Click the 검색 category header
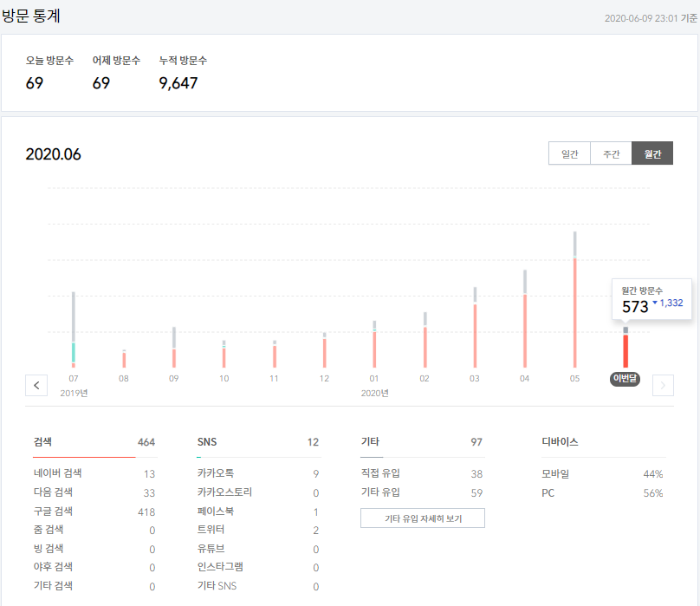Screen dimensions: 700x606 point(42,441)
